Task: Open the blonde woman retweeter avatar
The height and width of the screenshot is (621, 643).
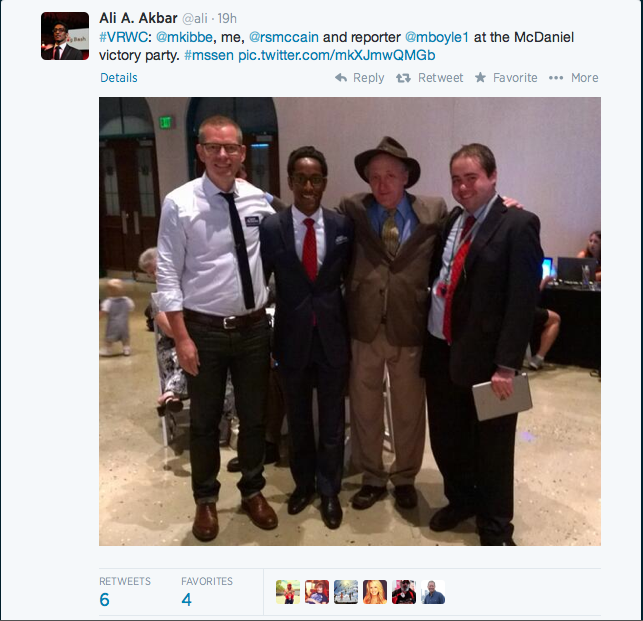Action: click(375, 592)
